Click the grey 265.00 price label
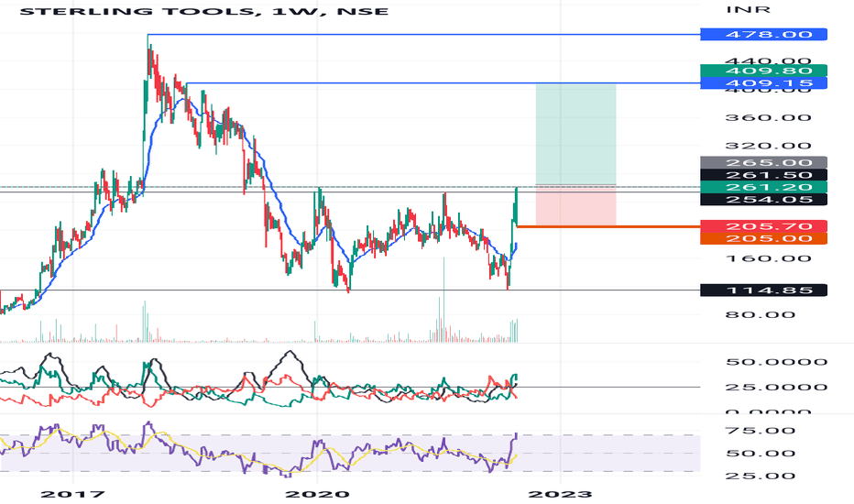854x504 pixels. 763,162
